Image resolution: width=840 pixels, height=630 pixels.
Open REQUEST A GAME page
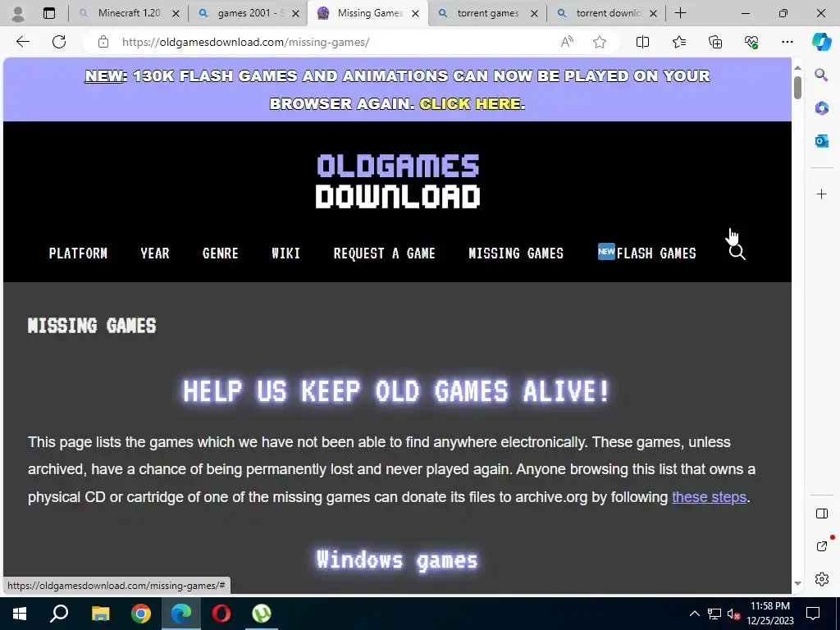[384, 253]
